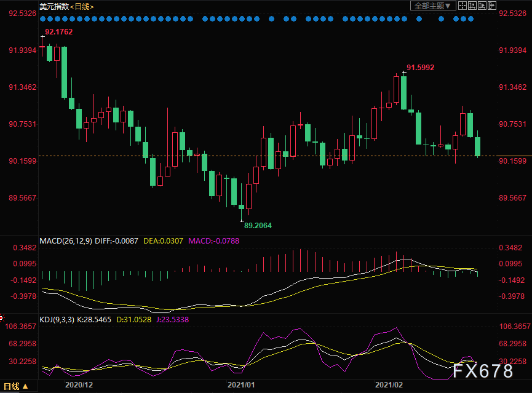Click the jump-to-chart-start axis icon

[472, 6]
